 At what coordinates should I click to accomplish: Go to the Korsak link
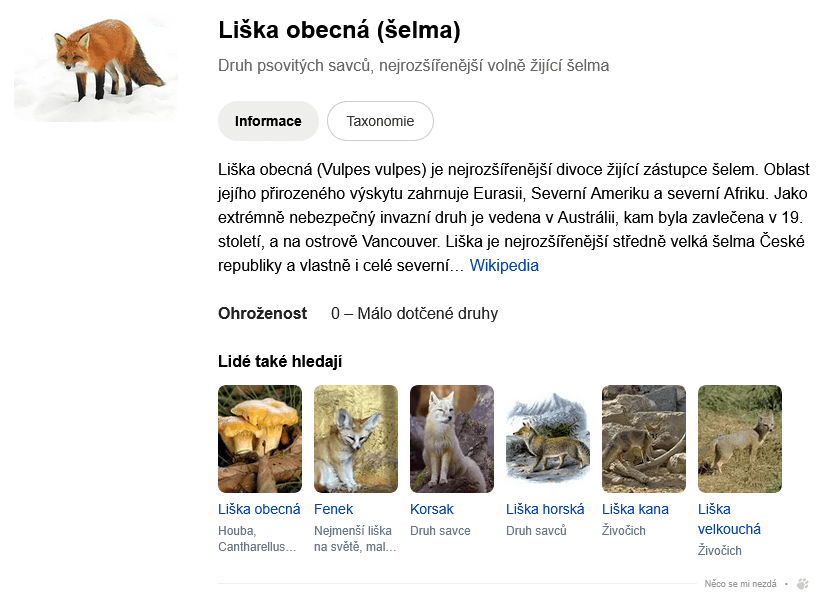click(x=431, y=509)
